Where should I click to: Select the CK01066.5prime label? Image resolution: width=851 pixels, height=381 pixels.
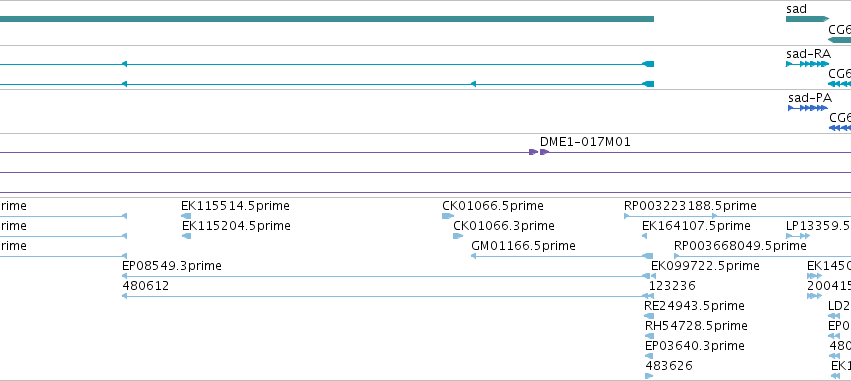[493, 206]
